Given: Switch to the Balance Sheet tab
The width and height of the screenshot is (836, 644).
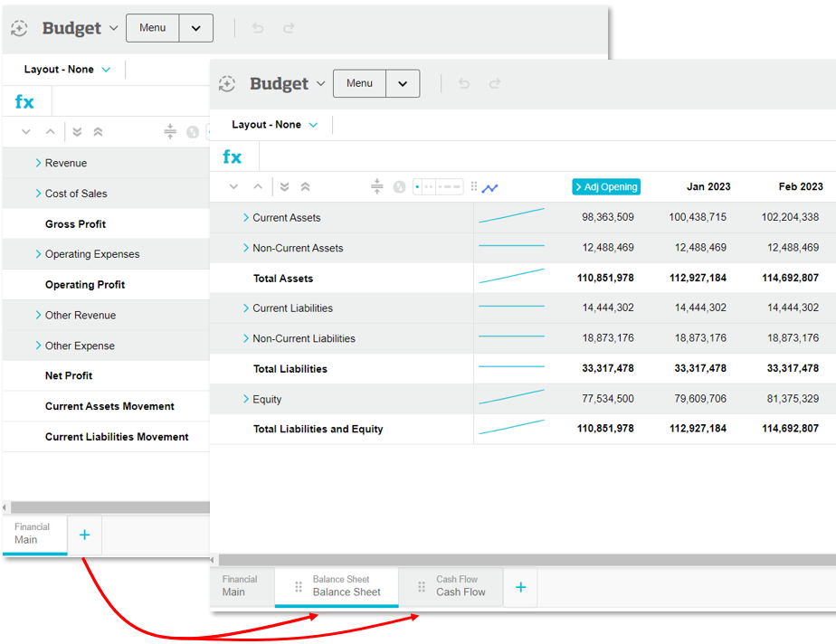Looking at the screenshot, I should click(346, 586).
